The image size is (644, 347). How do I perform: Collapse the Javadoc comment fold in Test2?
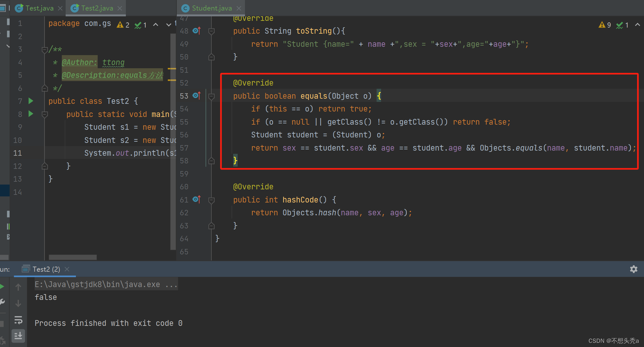45,50
